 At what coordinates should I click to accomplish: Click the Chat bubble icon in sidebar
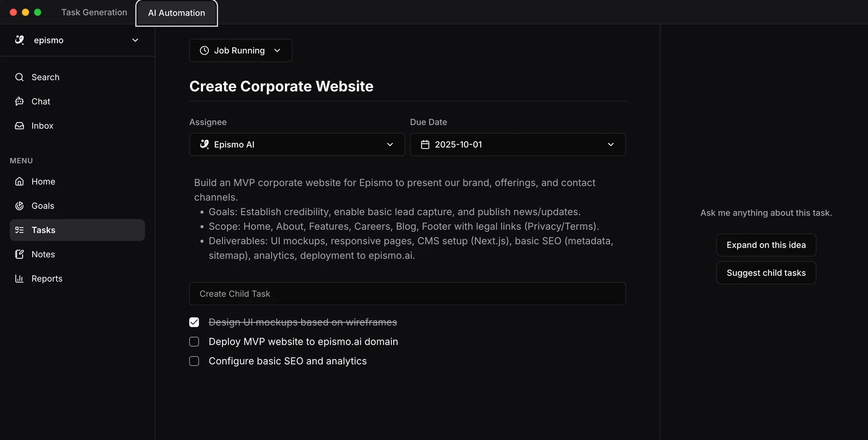tap(20, 101)
